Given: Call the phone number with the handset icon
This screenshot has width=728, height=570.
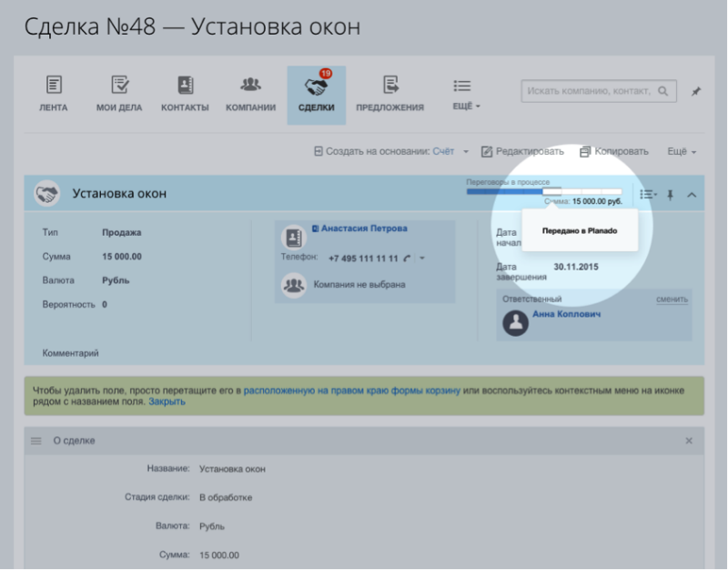Looking at the screenshot, I should [x=407, y=259].
